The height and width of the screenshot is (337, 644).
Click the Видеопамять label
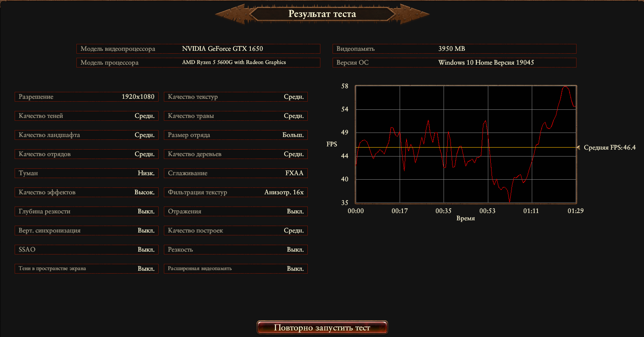click(355, 49)
